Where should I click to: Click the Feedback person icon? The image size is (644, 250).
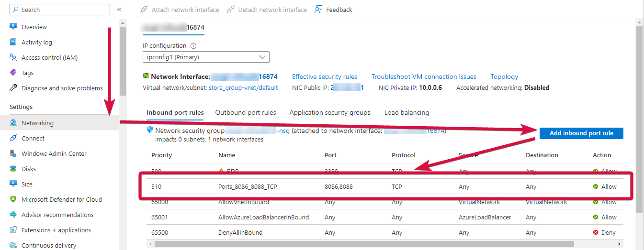pyautogui.click(x=318, y=10)
